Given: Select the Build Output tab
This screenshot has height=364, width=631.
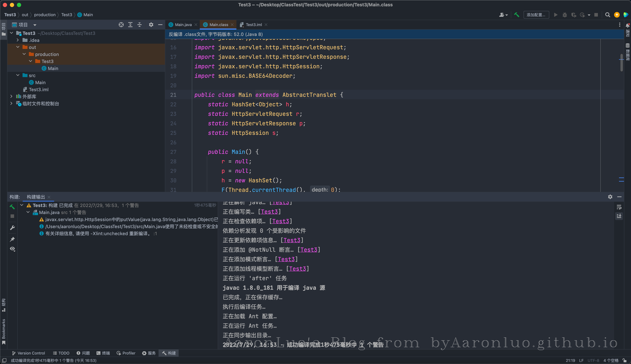Looking at the screenshot, I should pos(36,197).
